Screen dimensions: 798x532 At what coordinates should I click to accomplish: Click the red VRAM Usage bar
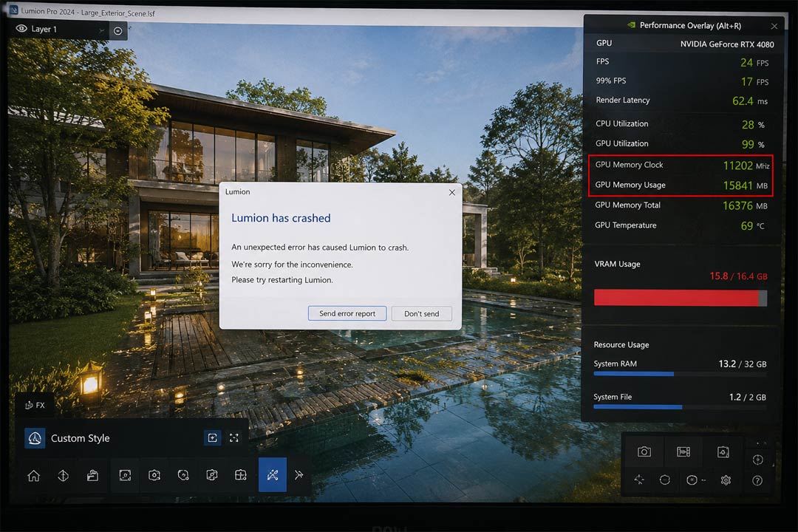point(681,298)
